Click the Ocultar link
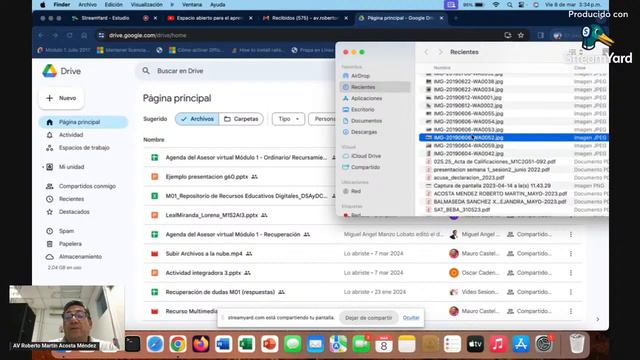The height and width of the screenshot is (360, 640). pos(411,318)
